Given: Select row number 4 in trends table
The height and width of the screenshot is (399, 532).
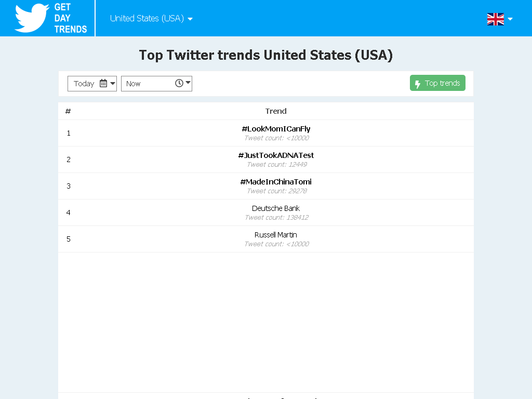Looking at the screenshot, I should point(265,212).
